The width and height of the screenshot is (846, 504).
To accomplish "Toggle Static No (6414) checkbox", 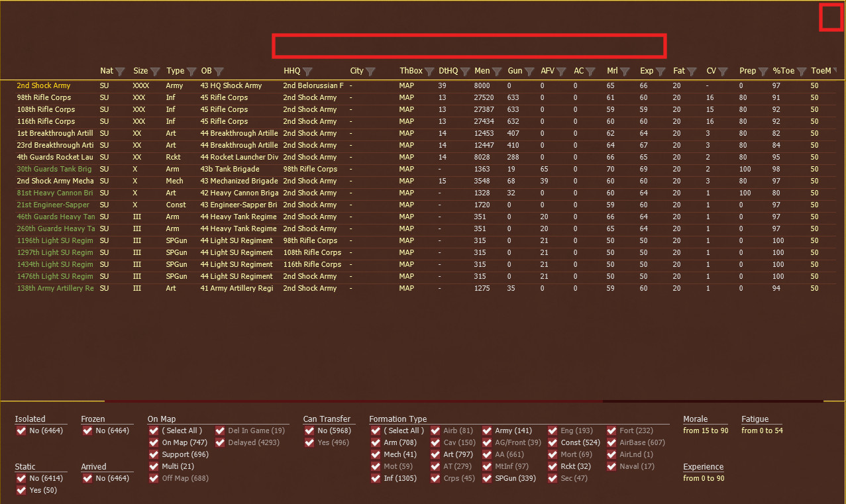I will click(21, 478).
